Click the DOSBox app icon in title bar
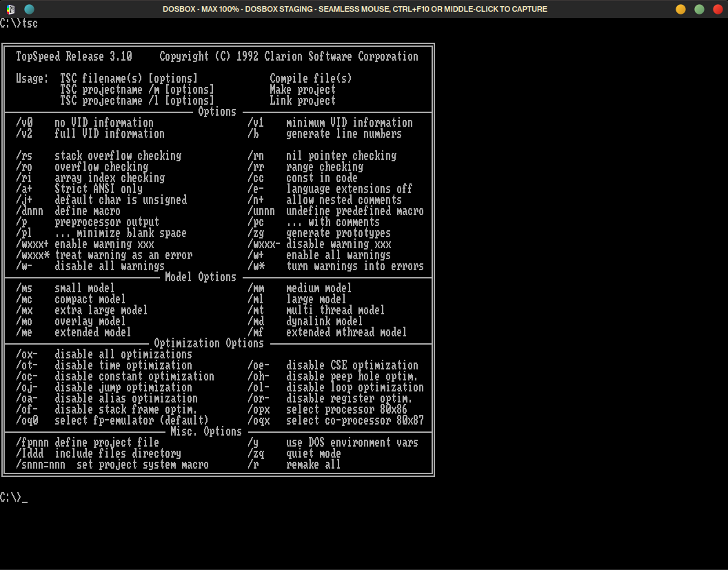728x570 pixels. 10,9
